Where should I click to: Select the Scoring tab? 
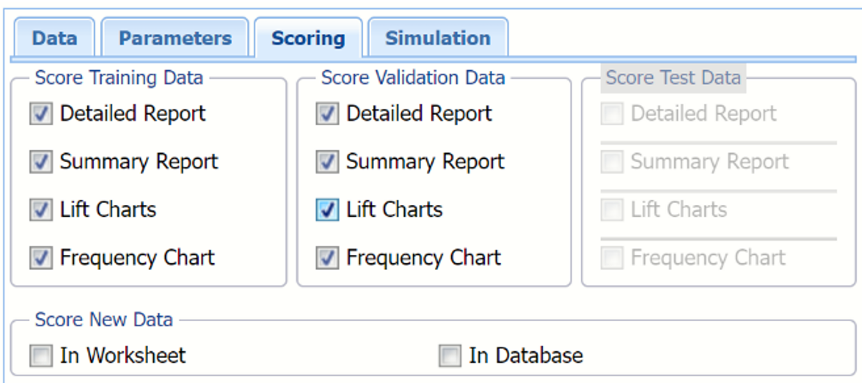pos(308,38)
